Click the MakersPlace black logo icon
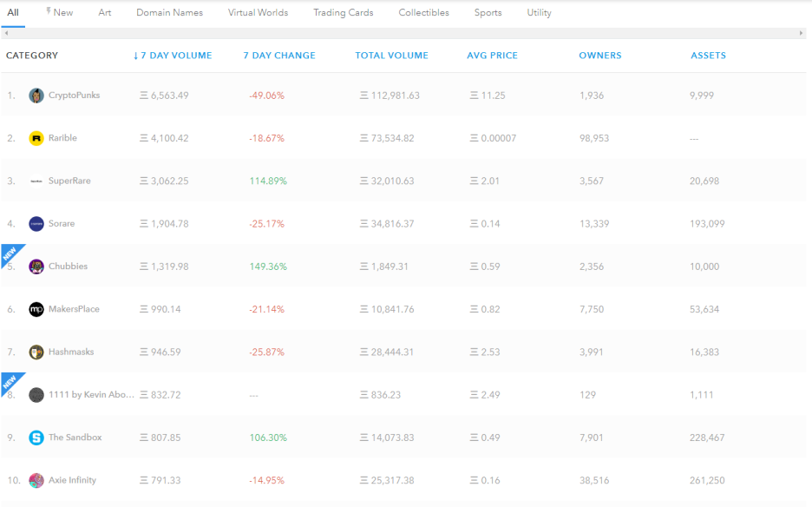The width and height of the screenshot is (812, 507). tap(36, 309)
